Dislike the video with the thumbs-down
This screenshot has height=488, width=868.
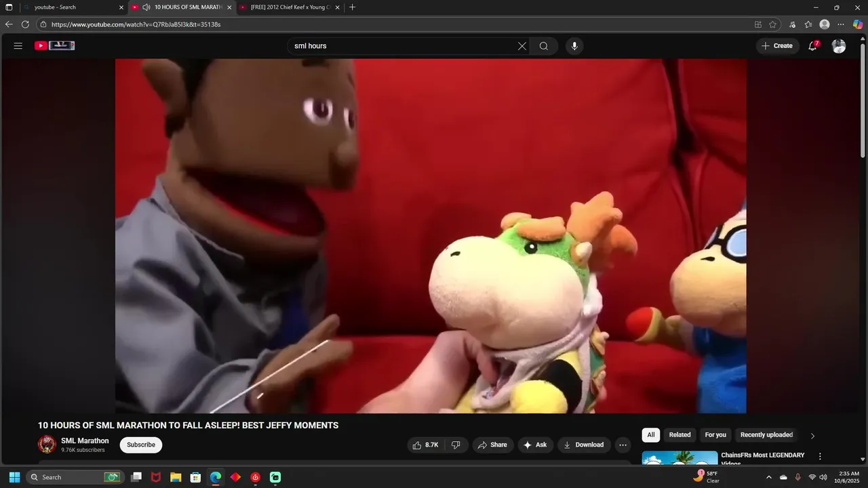[456, 445]
